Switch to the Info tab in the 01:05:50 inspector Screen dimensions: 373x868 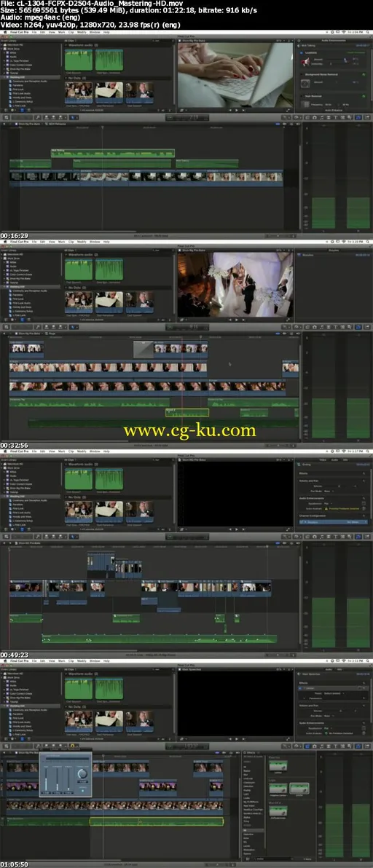click(339, 669)
